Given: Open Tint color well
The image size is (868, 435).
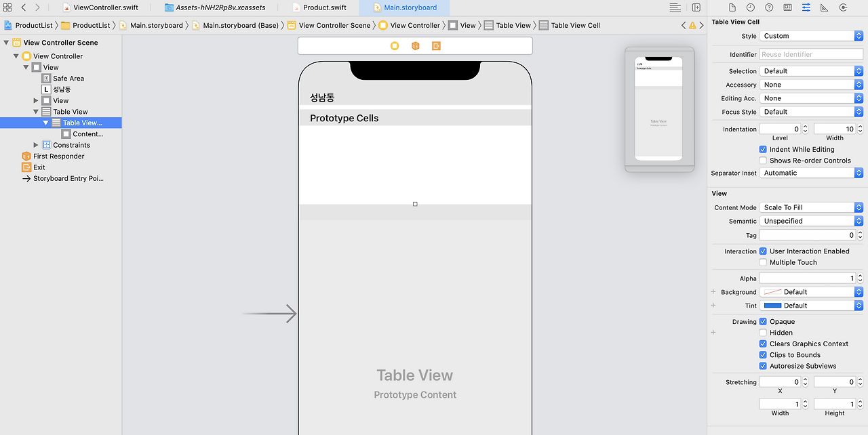Looking at the screenshot, I should 811,306.
